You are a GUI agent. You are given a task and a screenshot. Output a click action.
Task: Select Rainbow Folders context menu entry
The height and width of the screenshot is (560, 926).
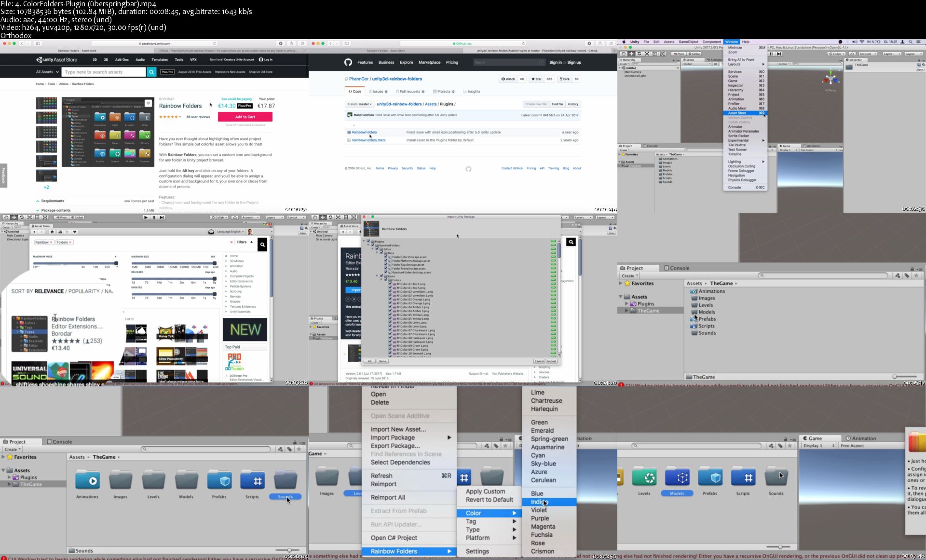[409, 551]
